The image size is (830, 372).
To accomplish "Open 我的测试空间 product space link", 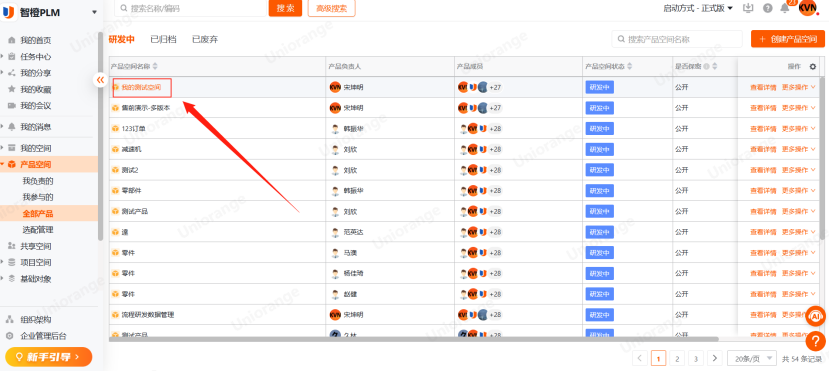I will (141, 87).
